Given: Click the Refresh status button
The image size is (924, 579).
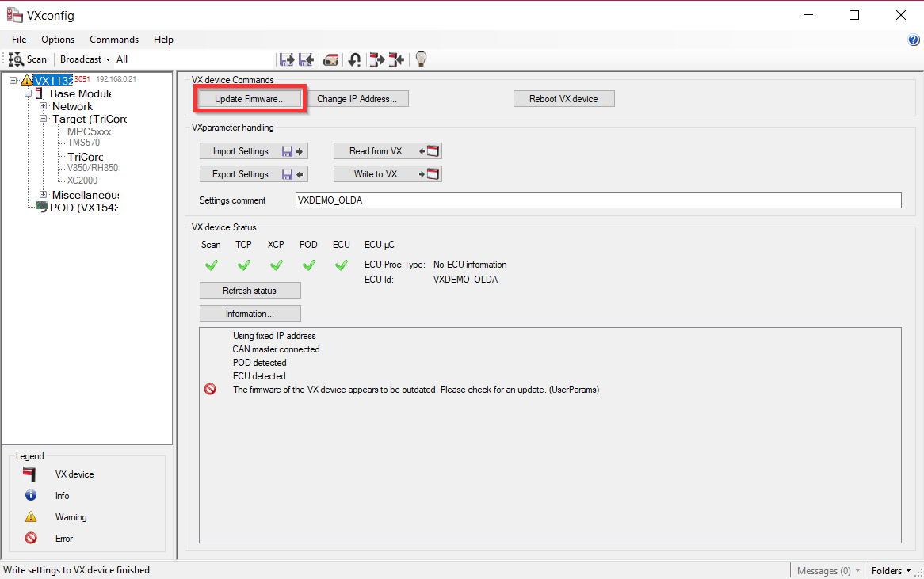Looking at the screenshot, I should (250, 290).
